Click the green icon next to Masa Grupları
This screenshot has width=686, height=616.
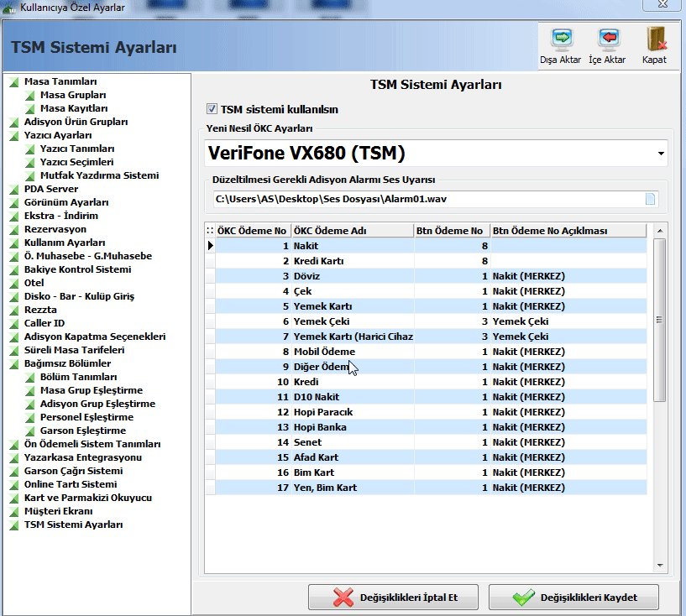tap(29, 96)
